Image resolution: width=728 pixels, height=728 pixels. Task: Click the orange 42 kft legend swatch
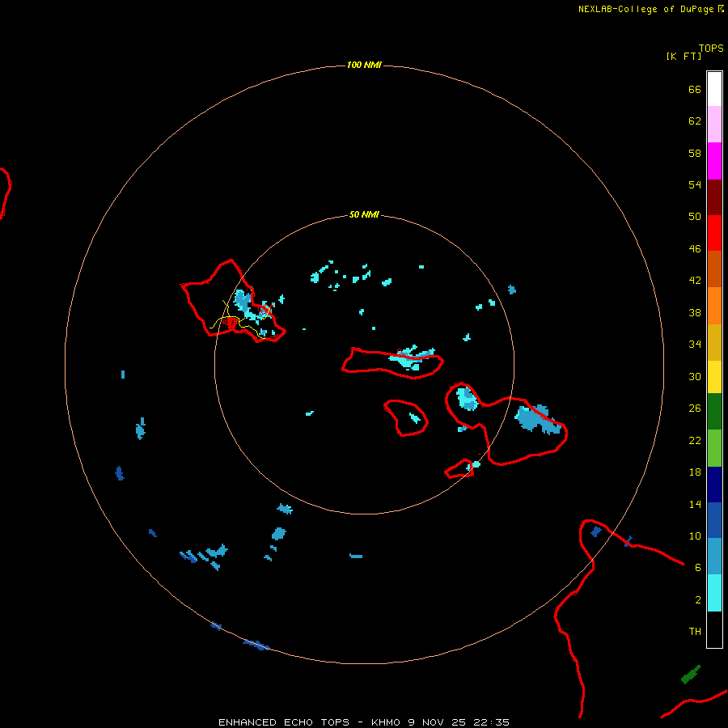click(x=714, y=306)
